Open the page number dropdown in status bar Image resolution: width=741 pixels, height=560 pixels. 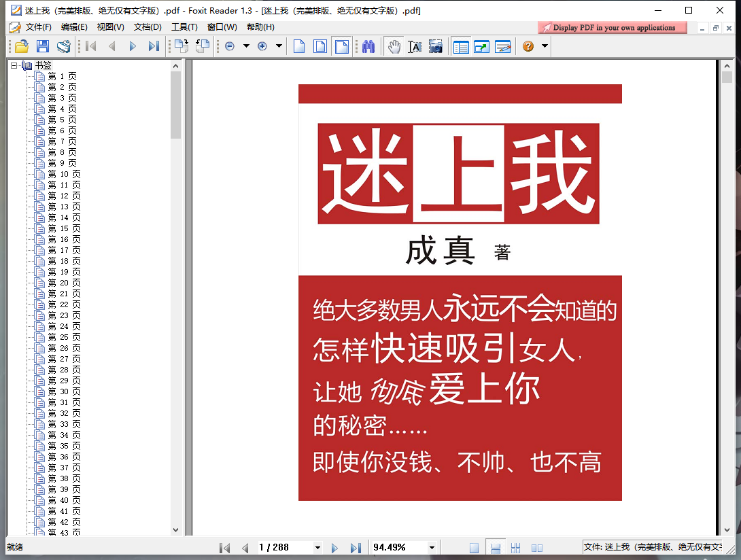point(317,548)
